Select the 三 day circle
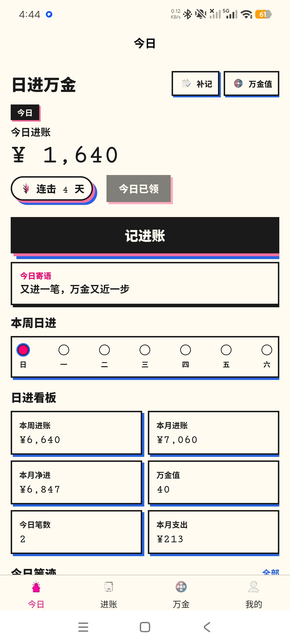Screen dimensions: 290x644 (x=145, y=350)
